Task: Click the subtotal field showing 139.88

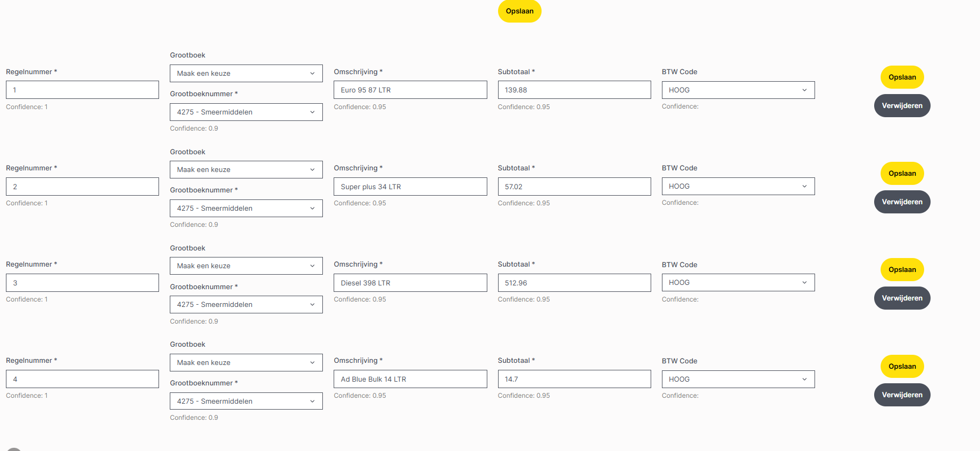Action: coord(574,90)
